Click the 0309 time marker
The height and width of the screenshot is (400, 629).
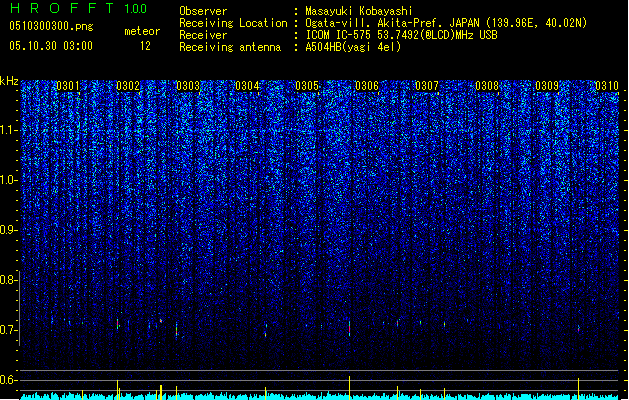547,86
